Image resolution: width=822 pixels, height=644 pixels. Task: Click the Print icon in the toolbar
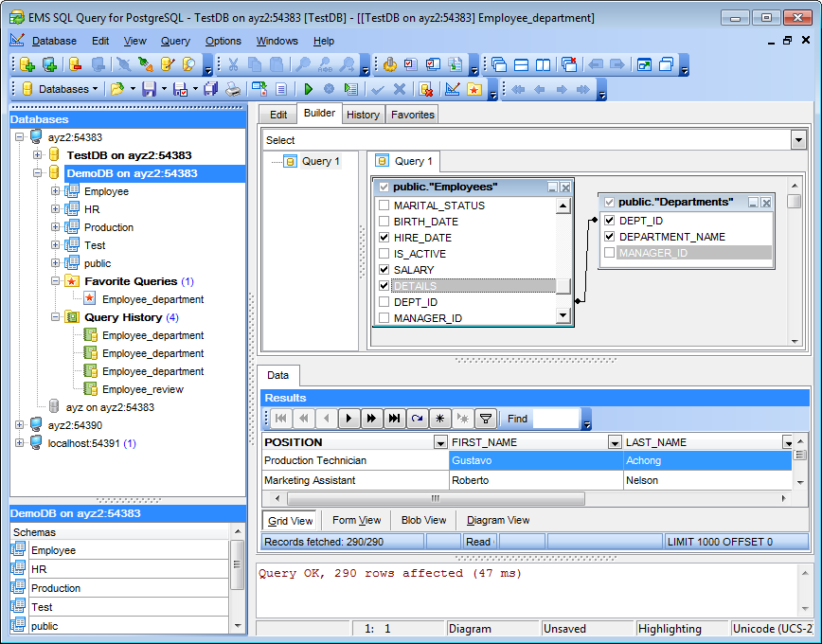[233, 89]
